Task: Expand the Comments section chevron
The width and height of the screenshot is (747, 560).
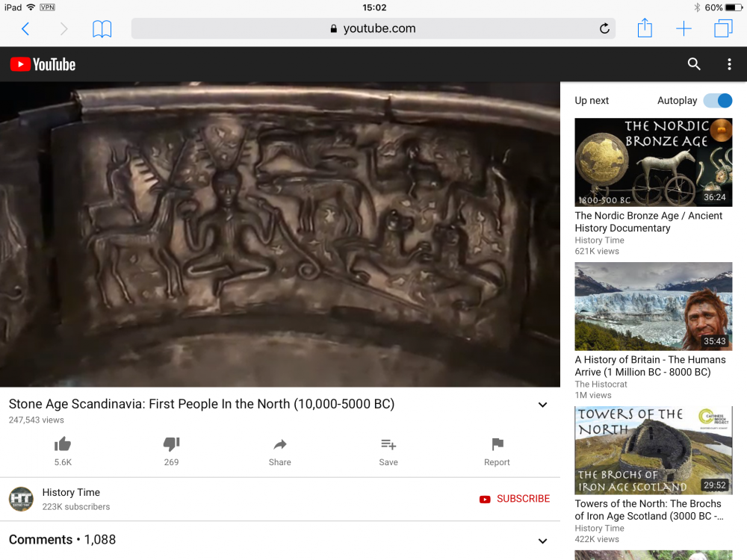Action: coord(542,541)
